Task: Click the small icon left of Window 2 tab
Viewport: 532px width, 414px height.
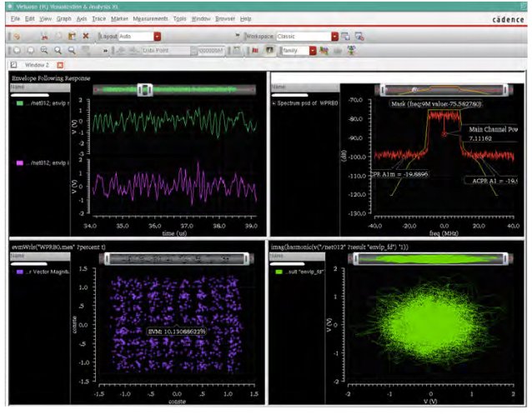Action: click(13, 64)
